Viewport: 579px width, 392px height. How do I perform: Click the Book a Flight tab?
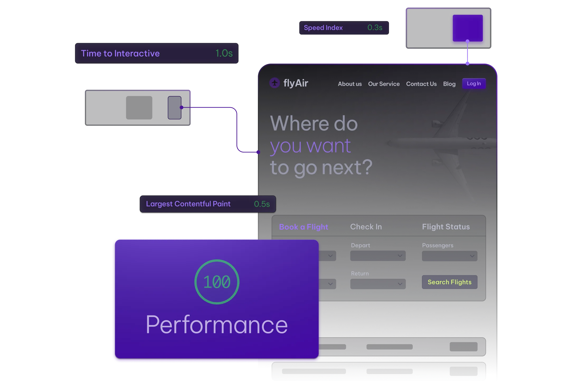click(303, 227)
